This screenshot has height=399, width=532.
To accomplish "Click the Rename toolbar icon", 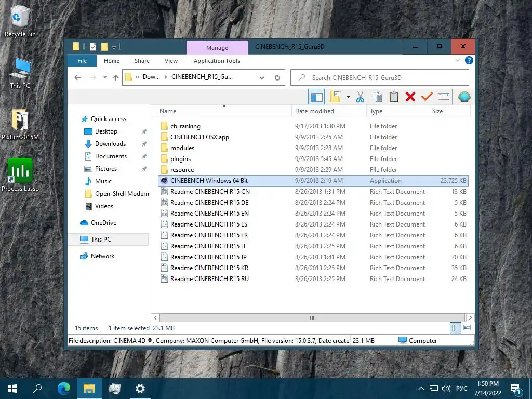I will tap(444, 97).
